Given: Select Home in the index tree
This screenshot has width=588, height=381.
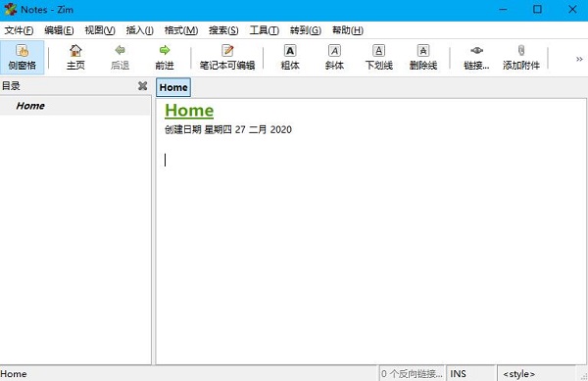Looking at the screenshot, I should pos(75,106).
